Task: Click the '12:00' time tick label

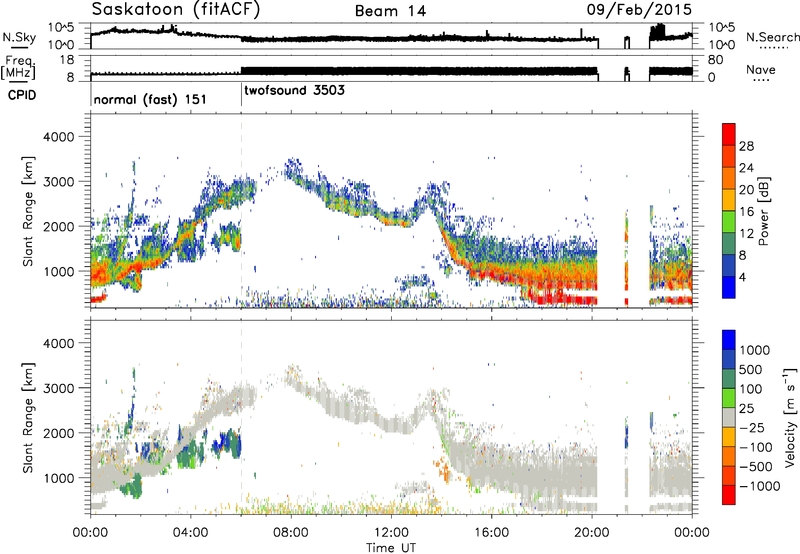Action: pos(391,533)
